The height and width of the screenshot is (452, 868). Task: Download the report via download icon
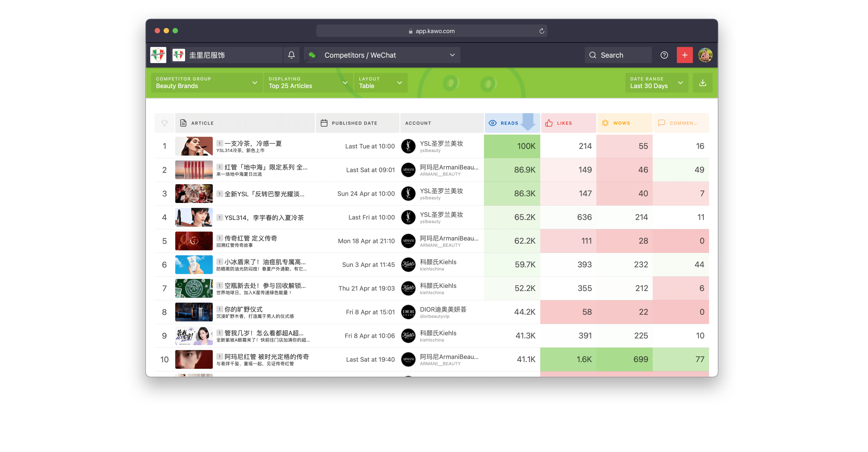coord(703,83)
